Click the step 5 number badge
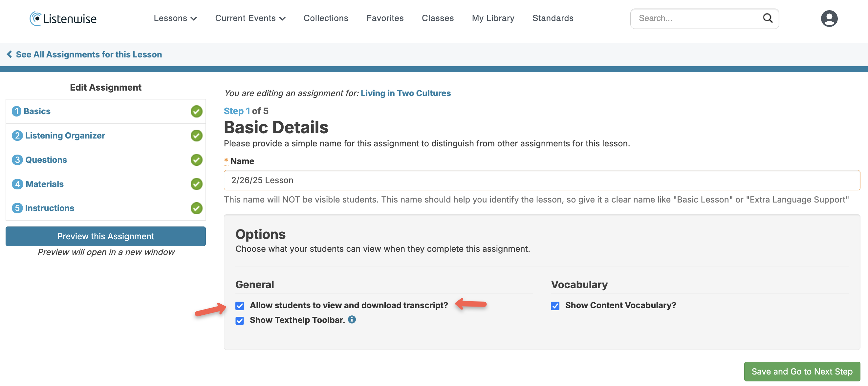 point(17,208)
